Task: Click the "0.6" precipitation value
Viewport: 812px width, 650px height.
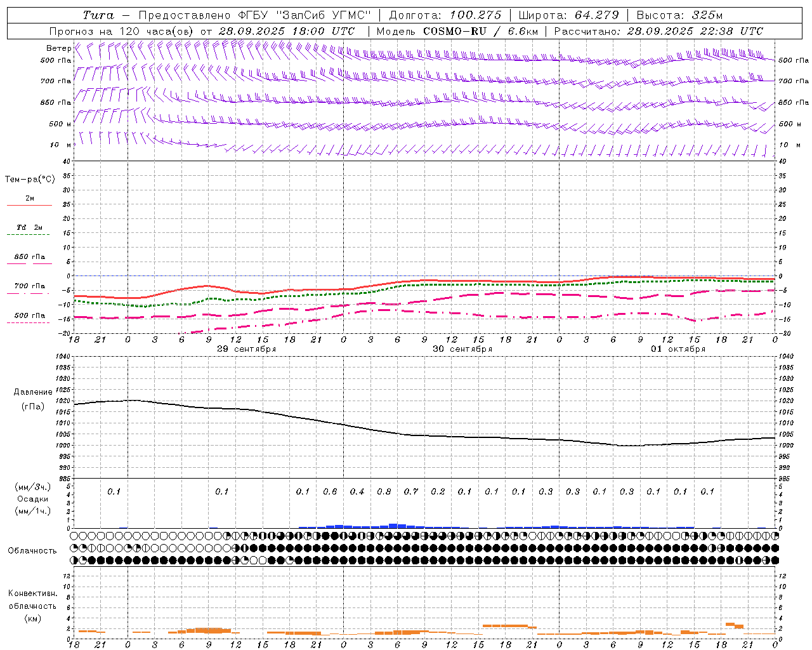Action: point(330,491)
